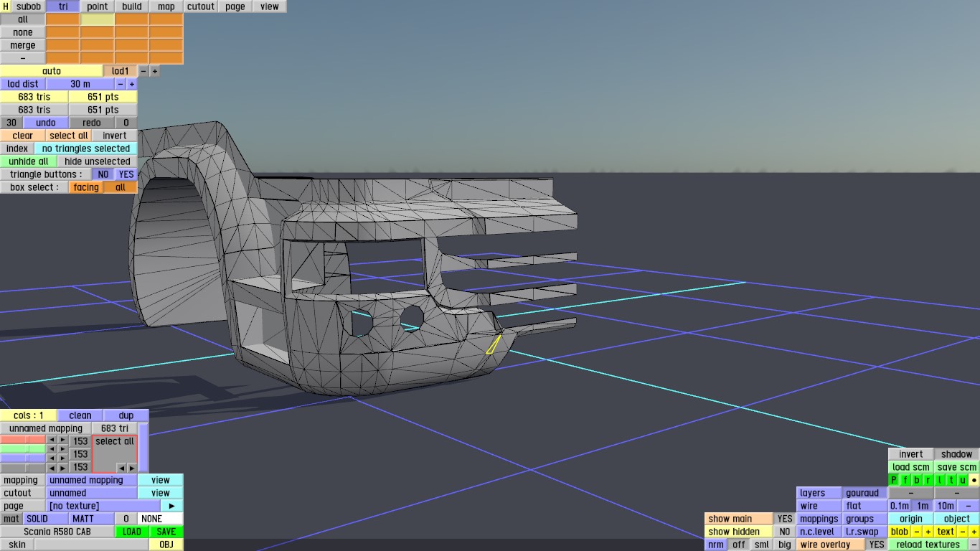The height and width of the screenshot is (551, 980).
Task: Nudge red colour slider with its left arrow
Action: [x=52, y=441]
